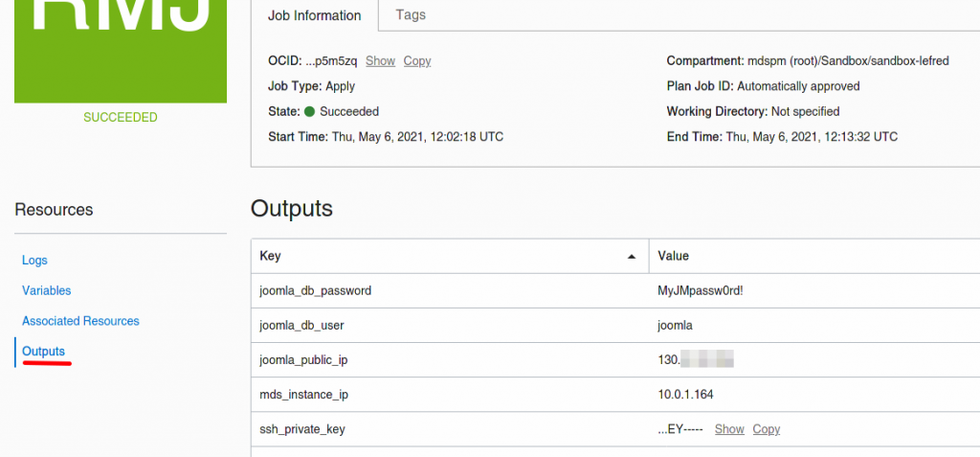
Task: Show the ssh_private_key value
Action: pyautogui.click(x=729, y=429)
